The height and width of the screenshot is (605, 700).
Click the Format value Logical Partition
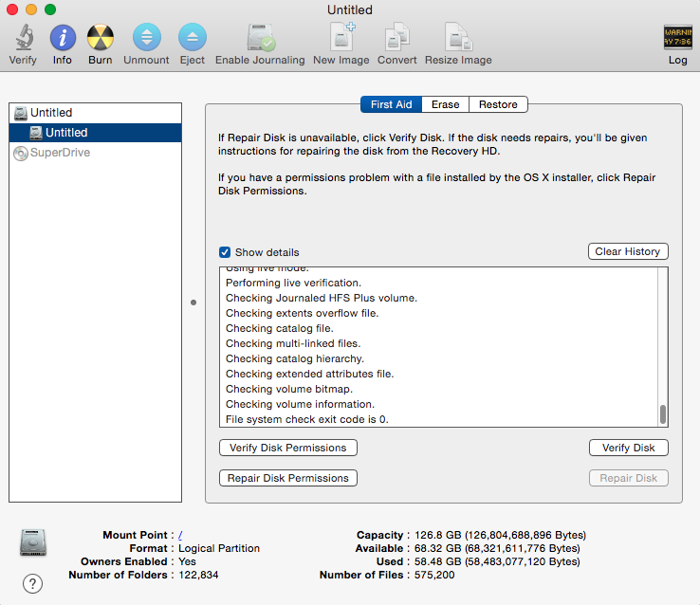[219, 548]
